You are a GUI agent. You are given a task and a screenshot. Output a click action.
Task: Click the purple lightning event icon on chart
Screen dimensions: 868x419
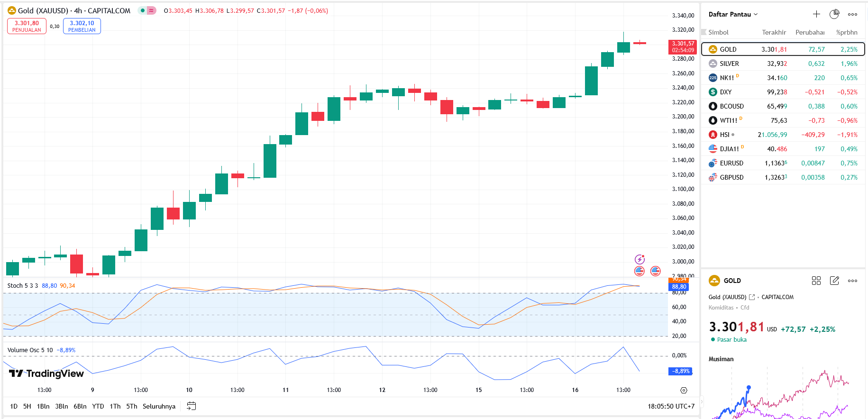point(640,259)
